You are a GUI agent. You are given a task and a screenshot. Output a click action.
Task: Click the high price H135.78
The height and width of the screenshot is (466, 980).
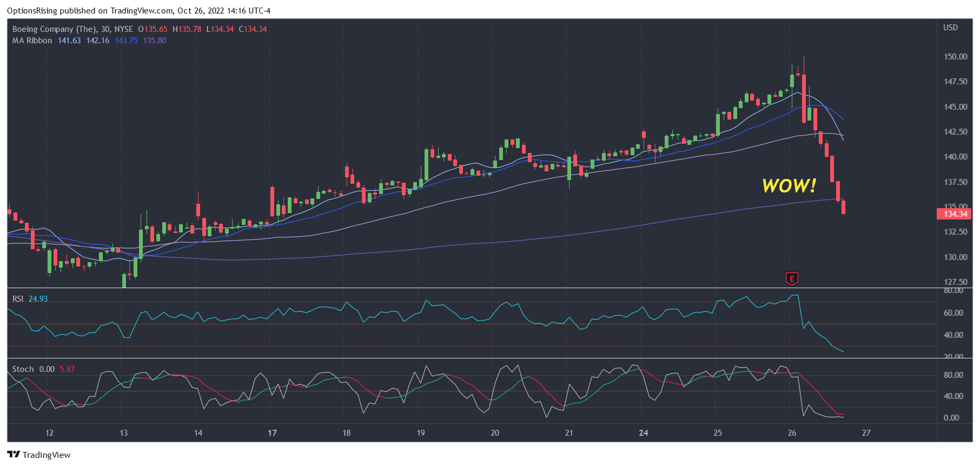187,29
